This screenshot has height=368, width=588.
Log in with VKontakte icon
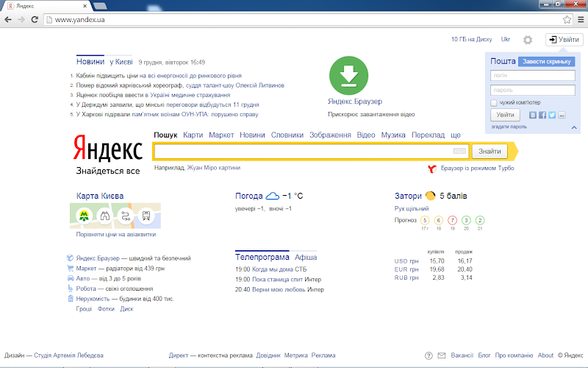[x=532, y=115]
